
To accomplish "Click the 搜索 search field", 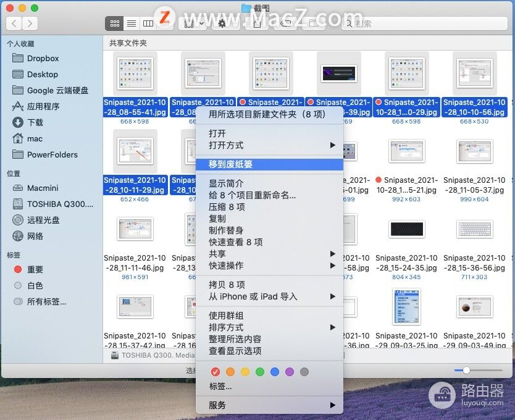I will point(426,23).
